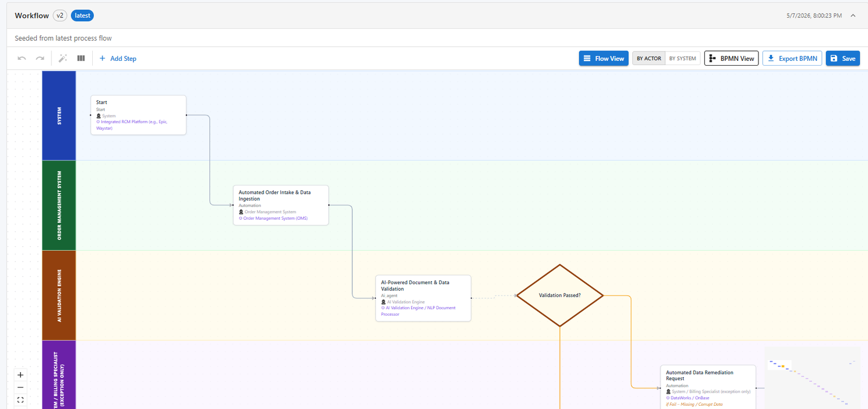The image size is (868, 409).
Task: Select the Automated Data Remediation Request node
Action: (x=708, y=388)
